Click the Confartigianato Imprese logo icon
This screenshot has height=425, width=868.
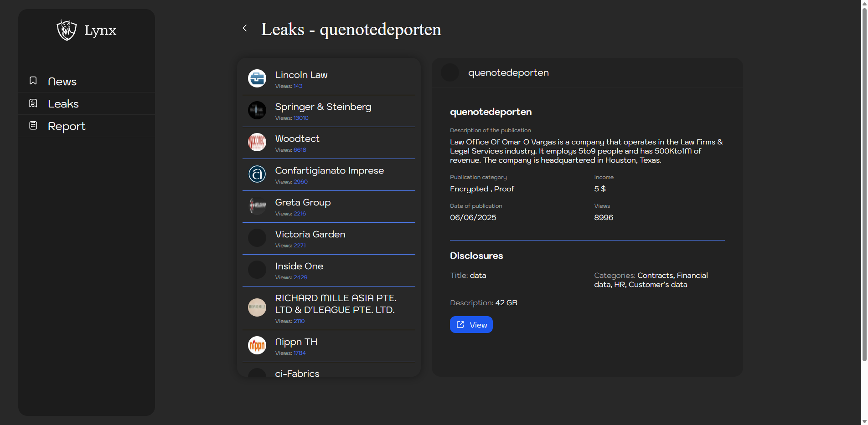point(257,174)
